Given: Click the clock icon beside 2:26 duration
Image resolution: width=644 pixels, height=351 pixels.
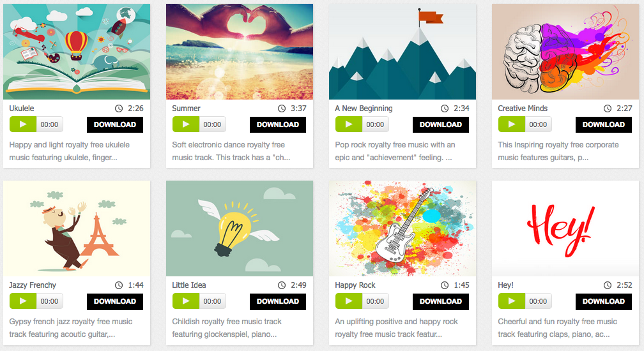Looking at the screenshot, I should point(119,108).
